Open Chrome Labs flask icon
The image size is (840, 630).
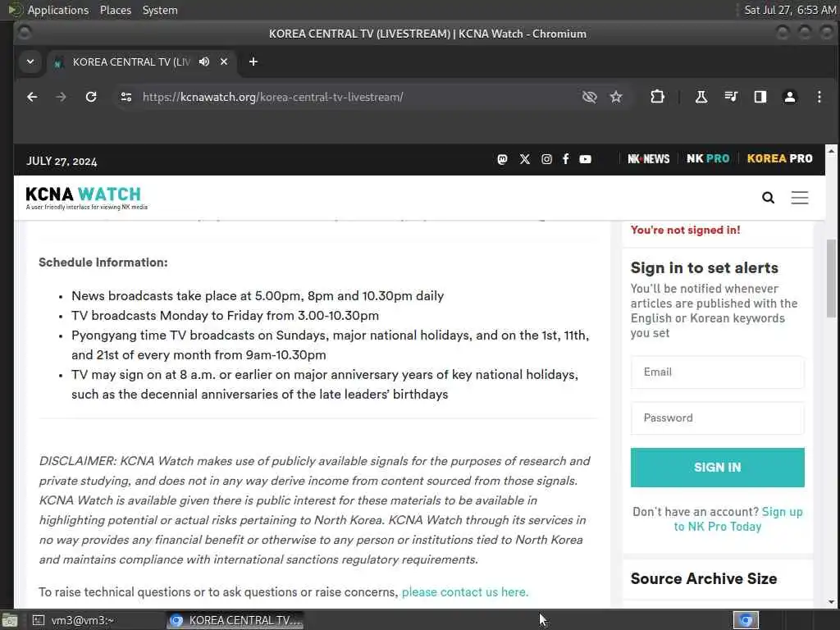701,97
